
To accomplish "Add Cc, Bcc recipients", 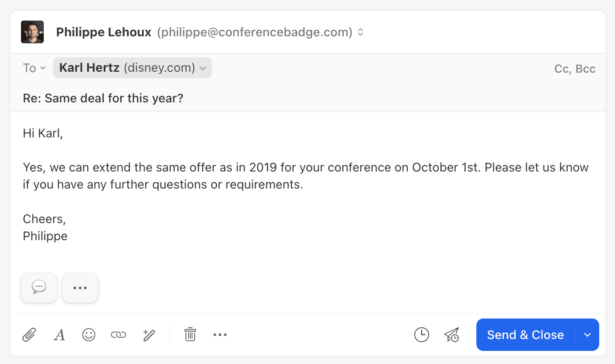I will 575,69.
